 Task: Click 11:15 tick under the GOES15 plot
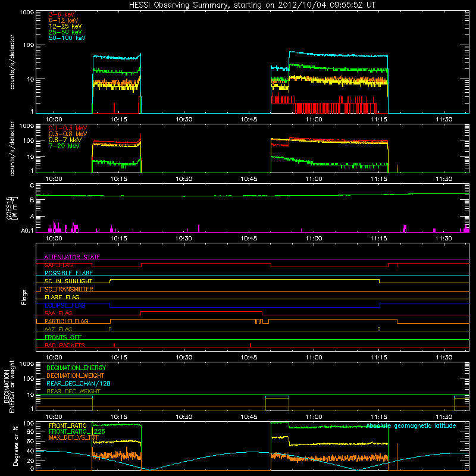(x=379, y=239)
